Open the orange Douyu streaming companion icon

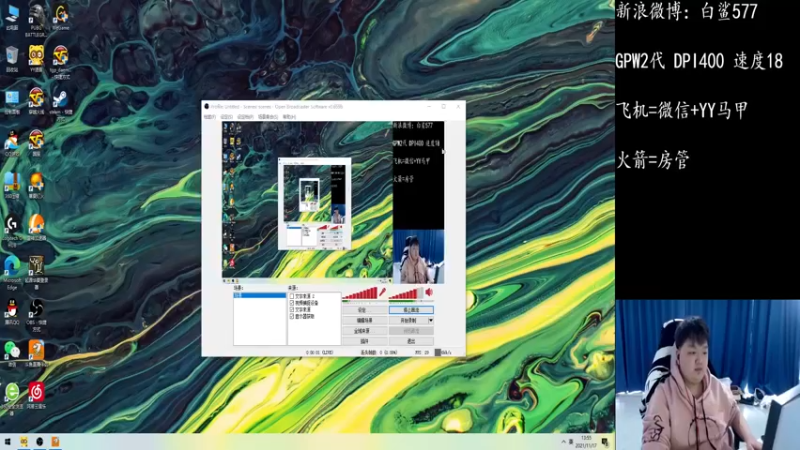coord(36,353)
